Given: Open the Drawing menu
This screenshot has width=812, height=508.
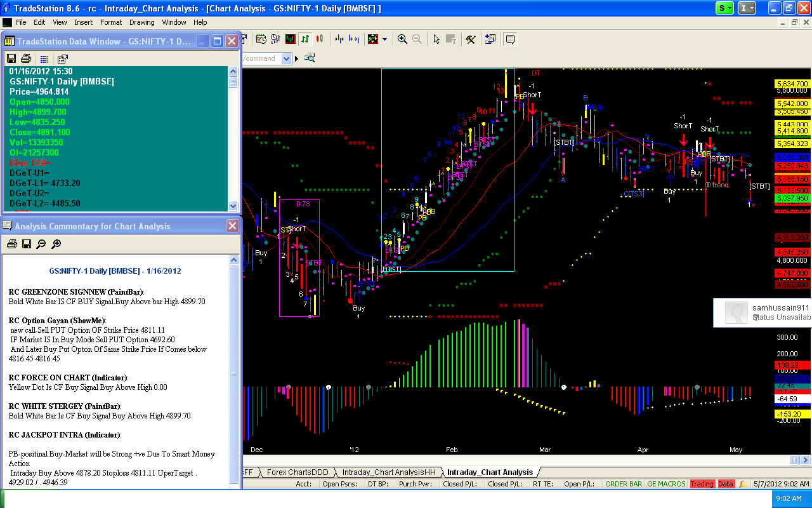Looking at the screenshot, I should point(142,22).
